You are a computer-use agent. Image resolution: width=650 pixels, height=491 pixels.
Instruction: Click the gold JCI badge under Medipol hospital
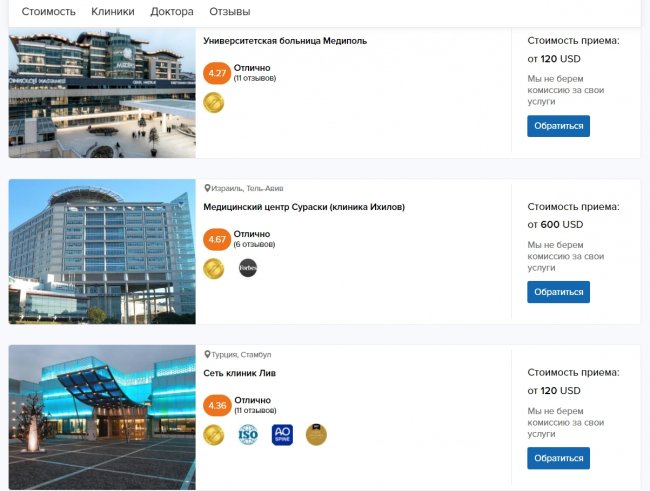tap(213, 102)
